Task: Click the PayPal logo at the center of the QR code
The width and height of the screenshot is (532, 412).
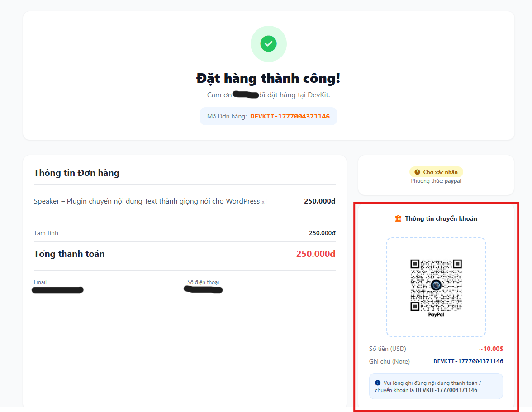Action: (436, 285)
